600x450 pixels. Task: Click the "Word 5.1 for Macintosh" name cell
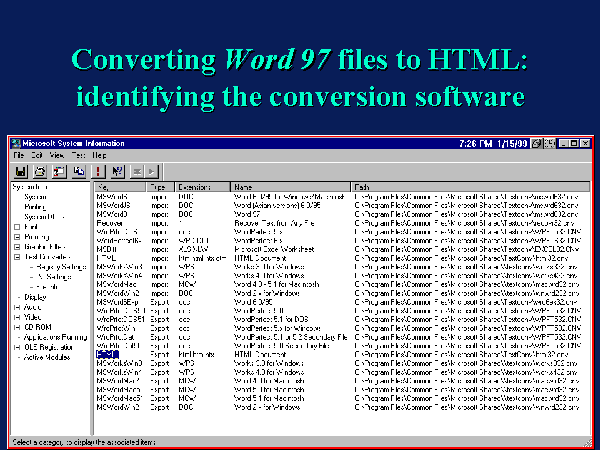[x=269, y=398]
